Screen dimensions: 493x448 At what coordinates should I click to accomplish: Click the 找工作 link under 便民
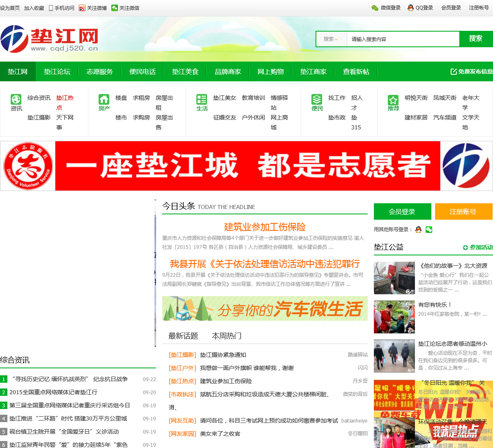click(337, 98)
